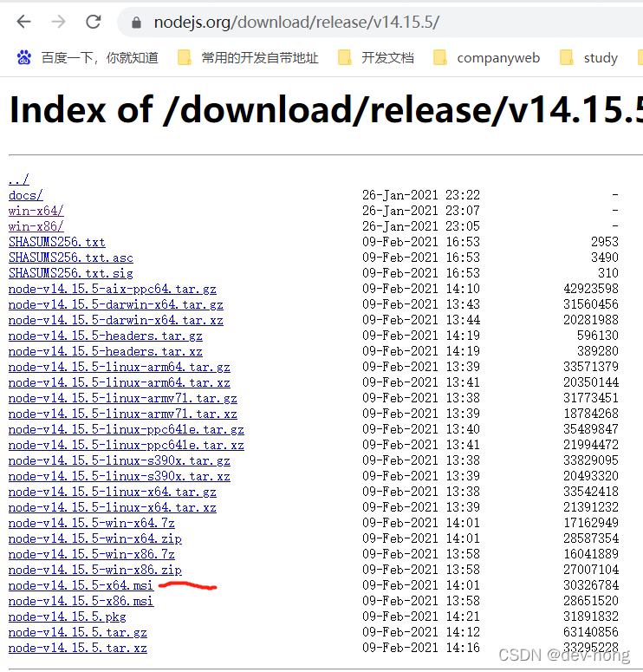
Task: Download node-v14.15.5-linux-ppc64le.tar.gz
Action: 126,429
